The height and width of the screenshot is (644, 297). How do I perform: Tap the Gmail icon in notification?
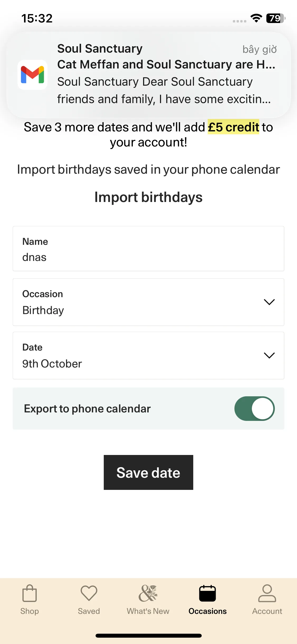(x=32, y=75)
